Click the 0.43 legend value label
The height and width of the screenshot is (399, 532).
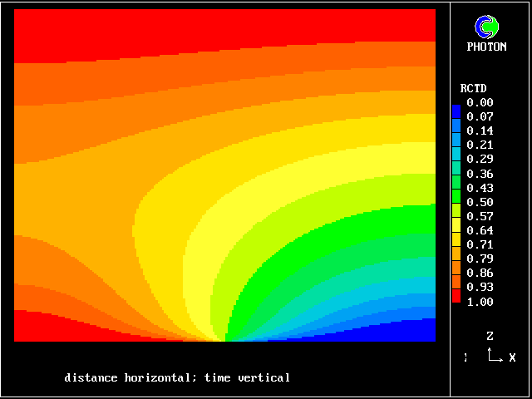(480, 188)
